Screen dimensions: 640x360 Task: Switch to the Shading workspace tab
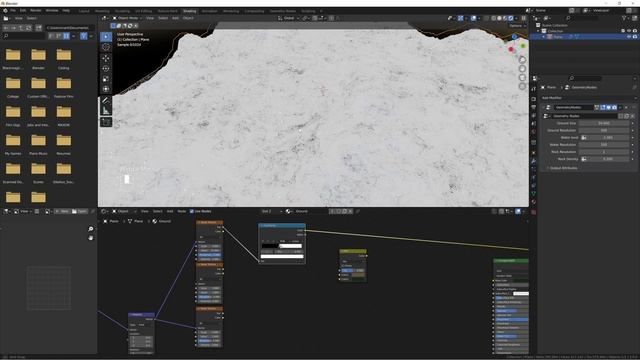[189, 11]
